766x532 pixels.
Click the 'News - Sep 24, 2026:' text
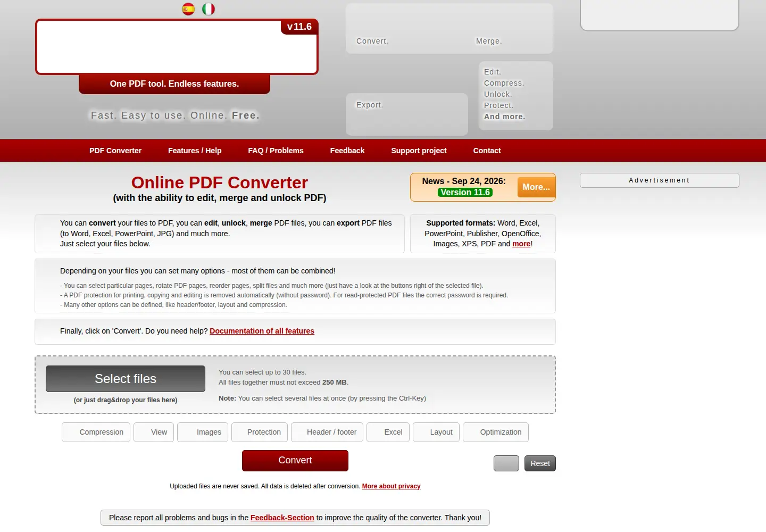464,181
